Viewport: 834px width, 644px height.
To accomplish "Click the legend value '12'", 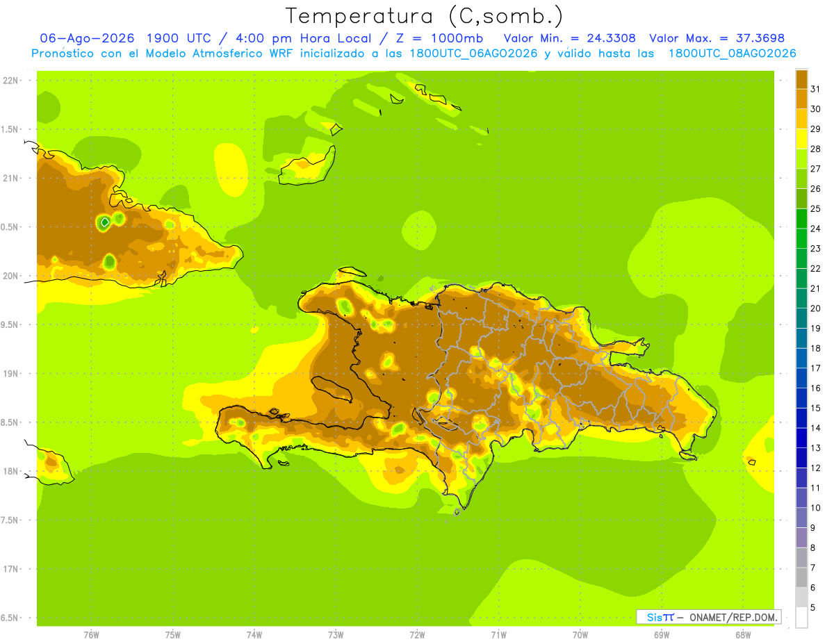I will pyautogui.click(x=816, y=468).
